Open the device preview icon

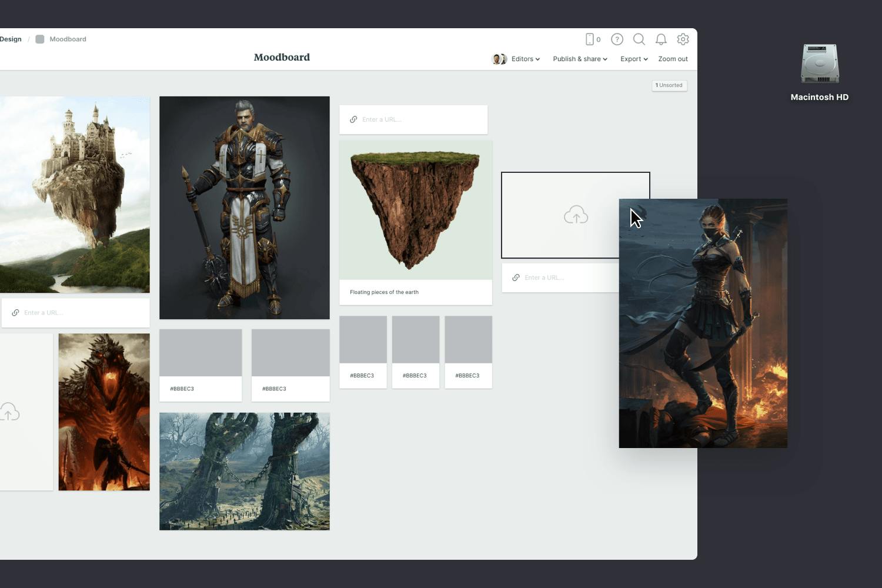tap(590, 39)
